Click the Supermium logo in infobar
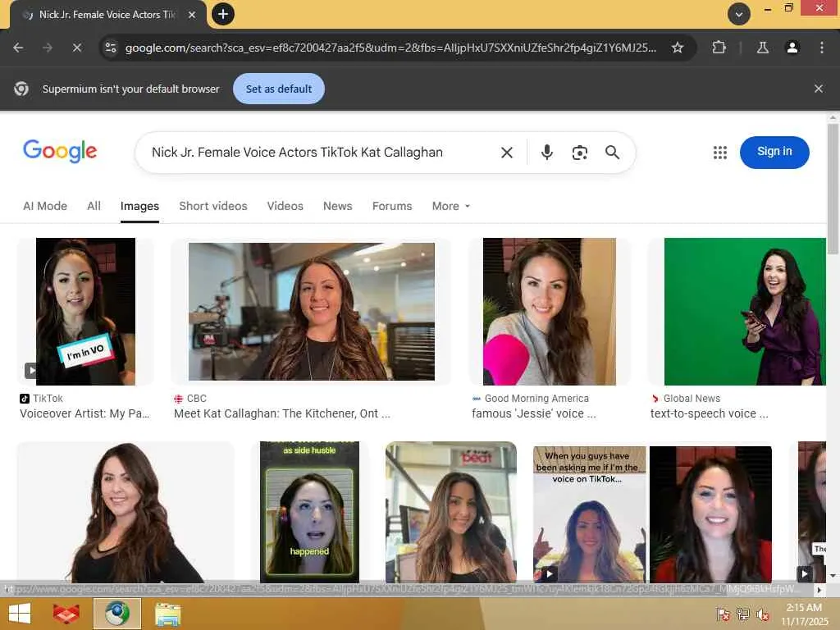Screen dimensions: 840x630 point(21,89)
